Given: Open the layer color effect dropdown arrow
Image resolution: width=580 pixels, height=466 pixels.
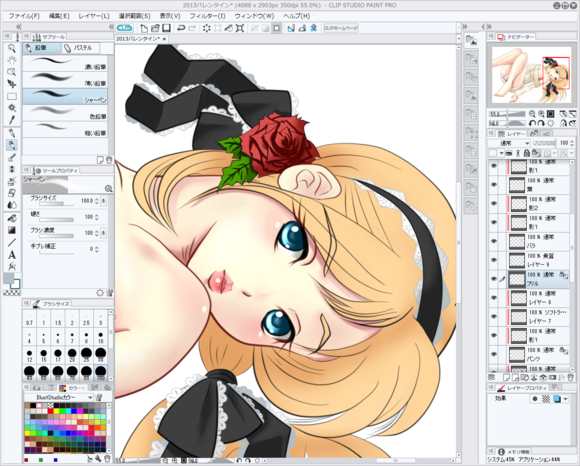Looking at the screenshot, I should pyautogui.click(x=566, y=399).
